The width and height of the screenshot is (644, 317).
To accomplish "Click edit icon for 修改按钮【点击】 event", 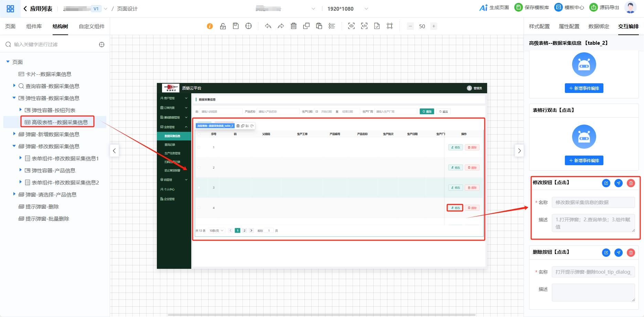I will (606, 183).
